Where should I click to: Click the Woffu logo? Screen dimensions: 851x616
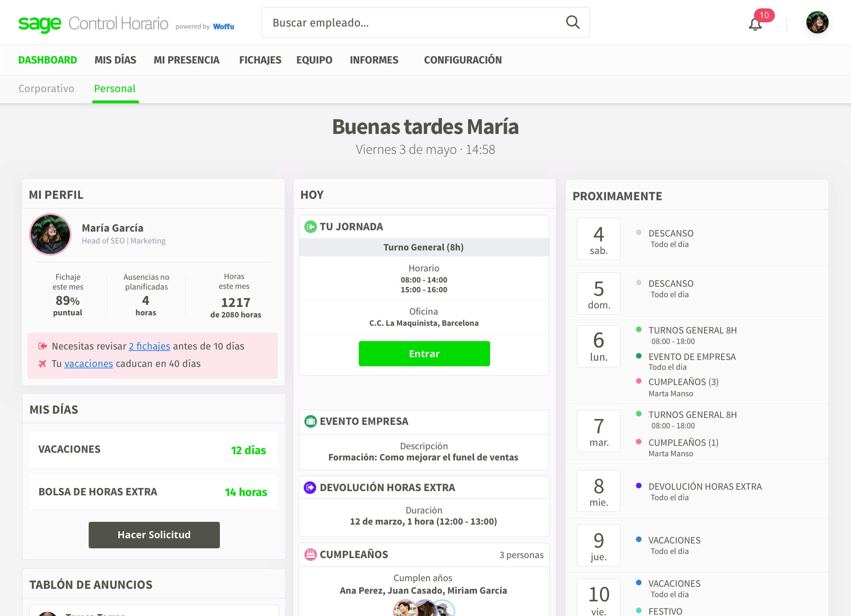click(x=223, y=27)
